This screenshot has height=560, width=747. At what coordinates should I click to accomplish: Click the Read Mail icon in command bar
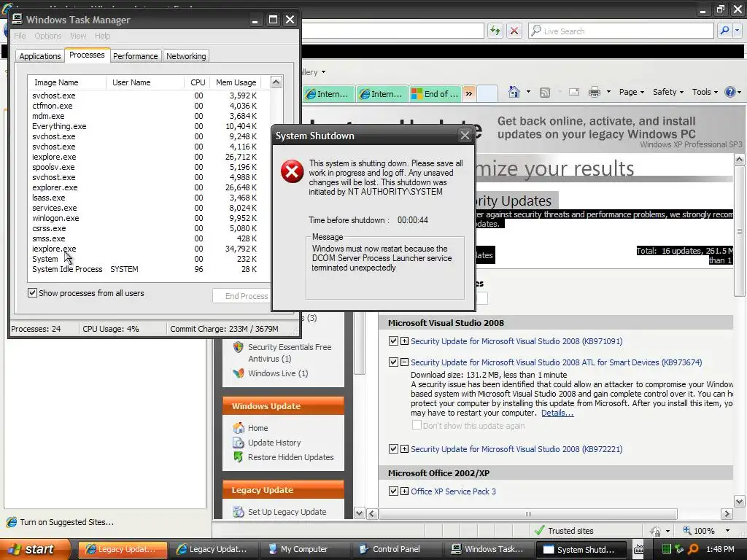pos(574,92)
